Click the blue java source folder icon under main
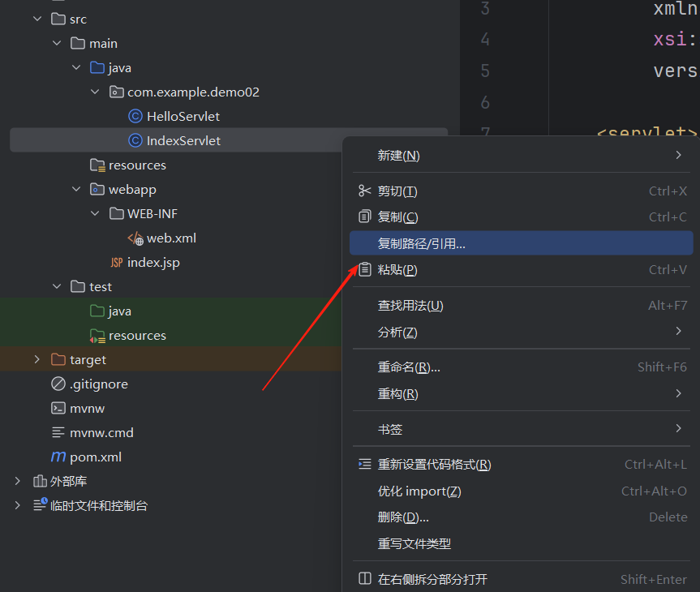Screen dimensions: 700x592 pos(97,68)
